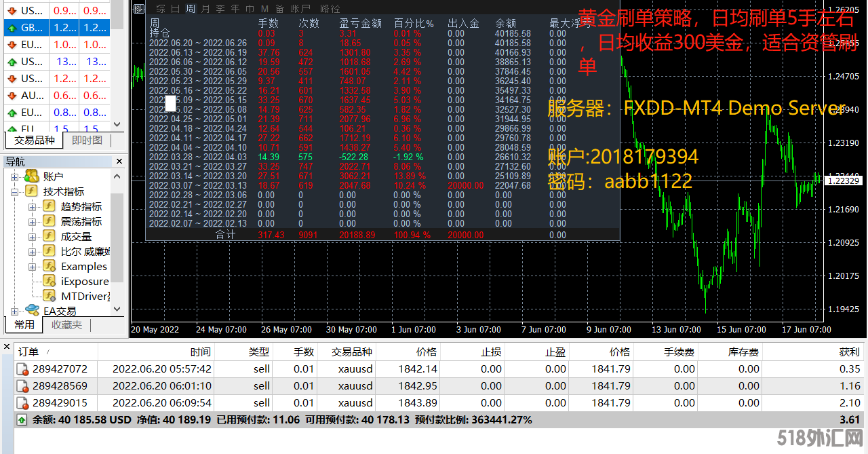The image size is (868, 454).
Task: Expand the 成交量 node
Action: click(x=32, y=237)
